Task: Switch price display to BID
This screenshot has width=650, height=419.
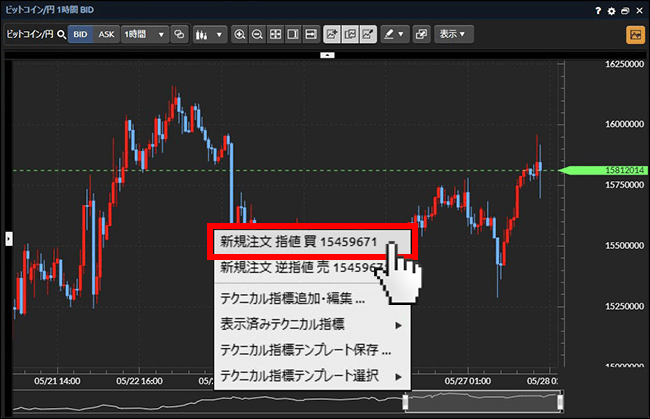Action: pyautogui.click(x=81, y=34)
